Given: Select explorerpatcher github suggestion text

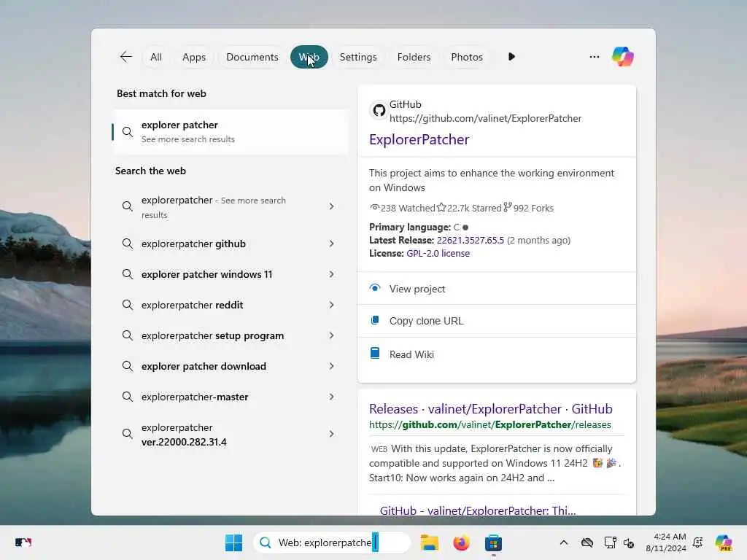Looking at the screenshot, I should point(193,244).
